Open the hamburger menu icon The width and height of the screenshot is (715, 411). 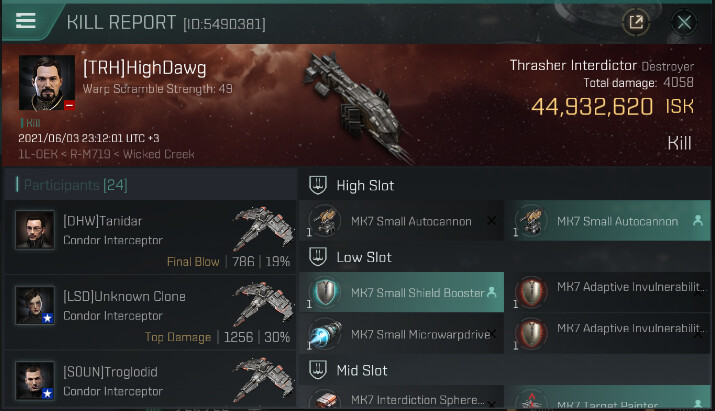(x=26, y=21)
